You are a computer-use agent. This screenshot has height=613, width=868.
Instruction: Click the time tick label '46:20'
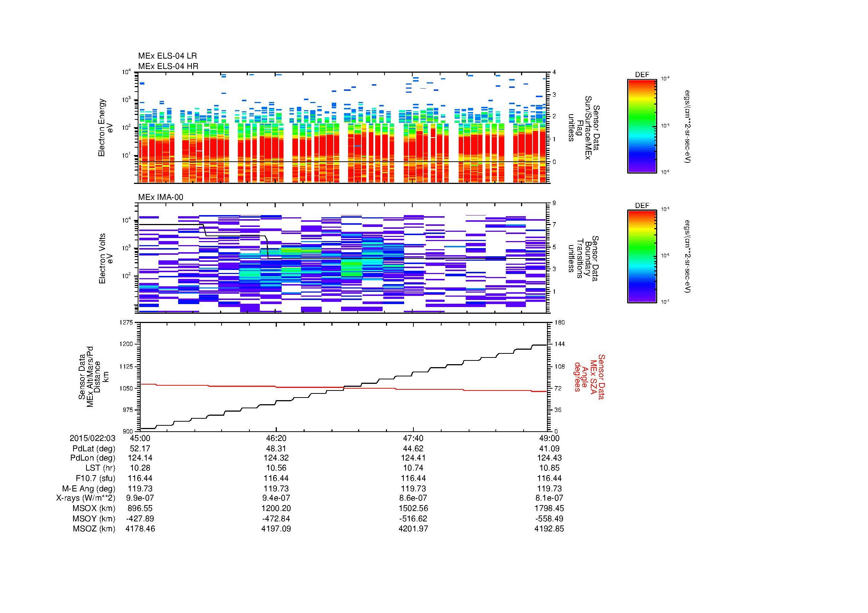276,438
